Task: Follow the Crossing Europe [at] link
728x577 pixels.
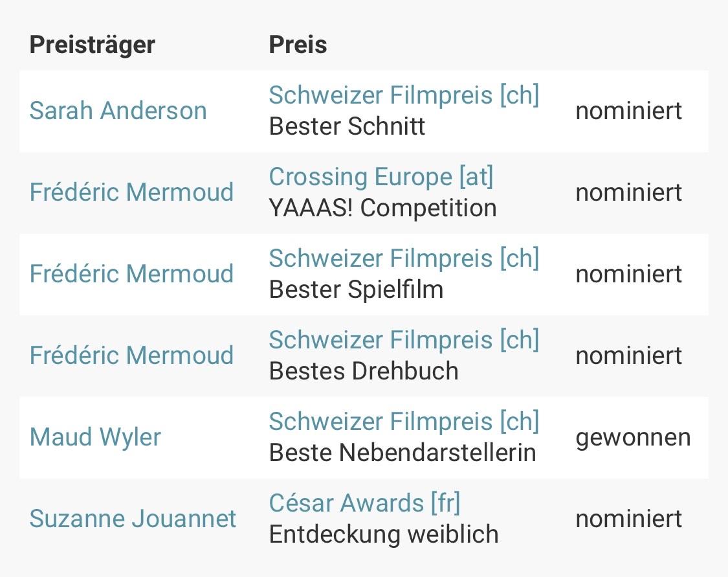Action: pyautogui.click(x=381, y=177)
